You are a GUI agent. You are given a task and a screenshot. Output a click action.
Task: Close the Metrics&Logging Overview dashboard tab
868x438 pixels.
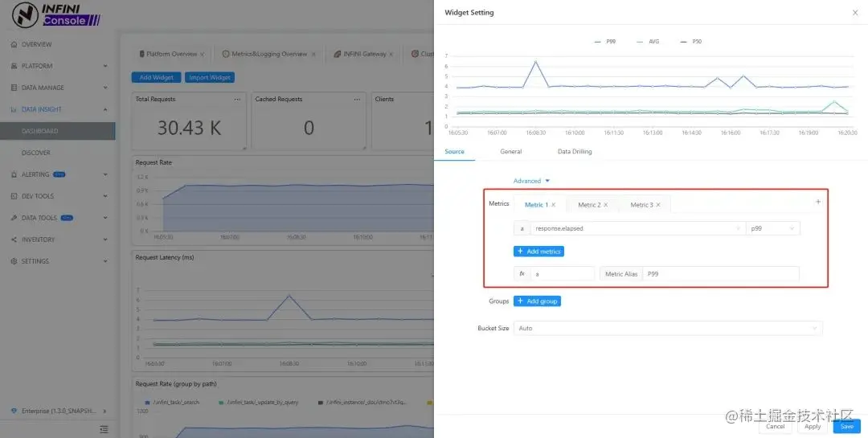(313, 55)
